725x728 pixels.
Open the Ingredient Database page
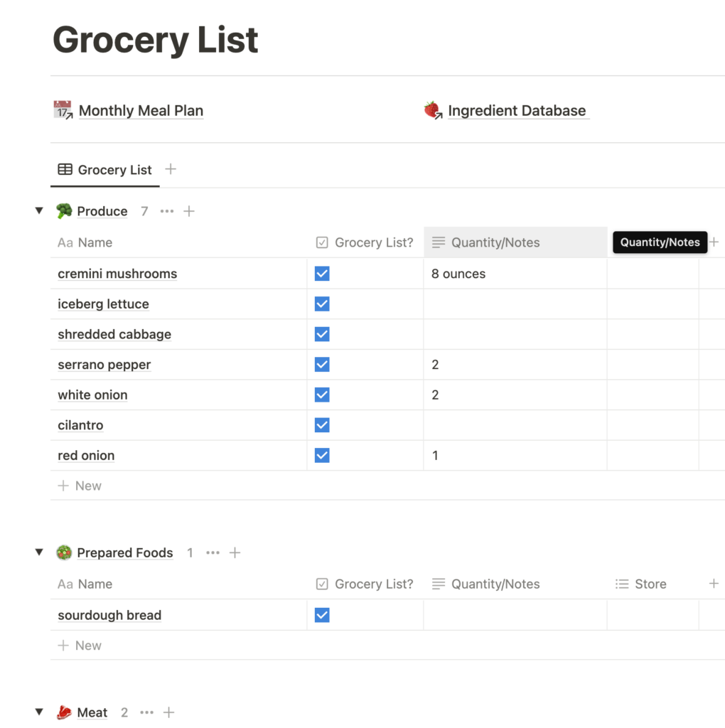pos(518,110)
